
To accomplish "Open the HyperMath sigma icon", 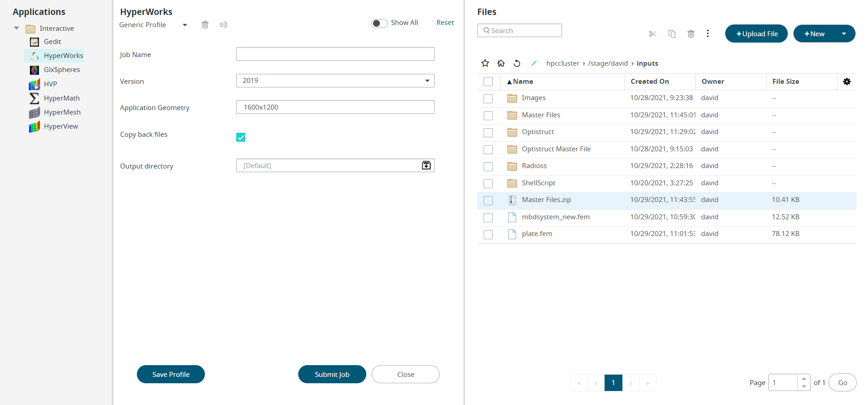I will [34, 98].
